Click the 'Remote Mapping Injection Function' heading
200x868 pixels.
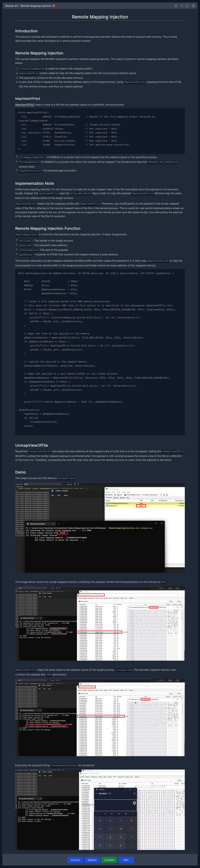click(48, 229)
